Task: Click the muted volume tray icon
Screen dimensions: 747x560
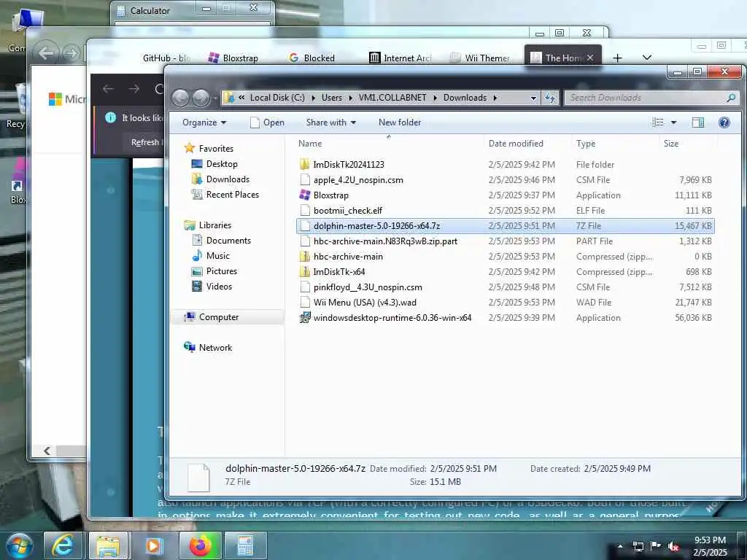Action: 673,547
